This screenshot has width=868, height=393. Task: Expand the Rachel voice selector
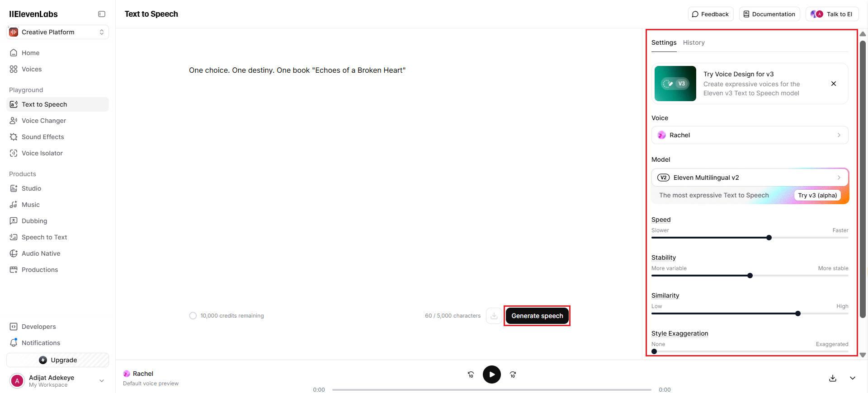[x=750, y=135]
